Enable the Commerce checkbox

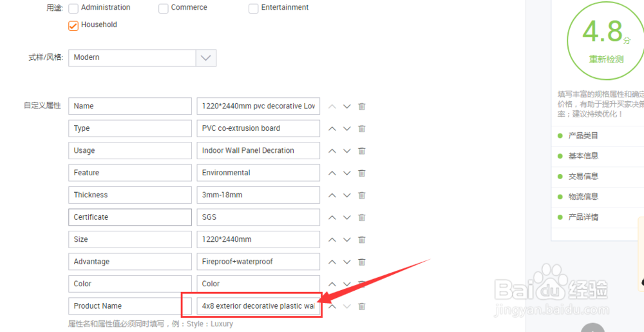[164, 8]
